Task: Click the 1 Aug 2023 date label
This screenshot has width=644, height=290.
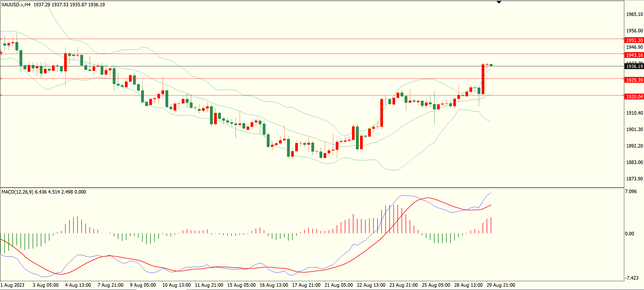Action: pyautogui.click(x=13, y=285)
